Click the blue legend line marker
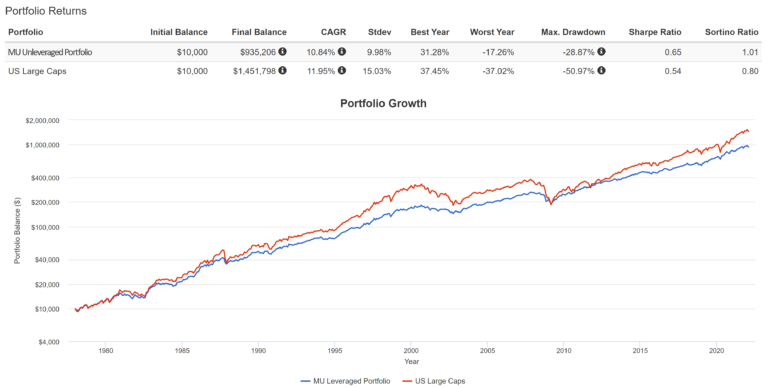Image resolution: width=768 pixels, height=387 pixels. pos(306,381)
